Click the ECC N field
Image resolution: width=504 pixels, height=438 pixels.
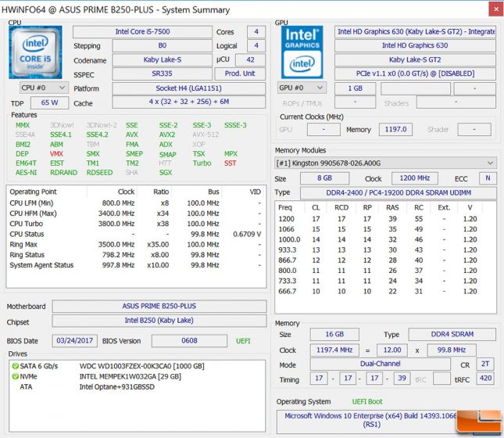click(x=488, y=178)
